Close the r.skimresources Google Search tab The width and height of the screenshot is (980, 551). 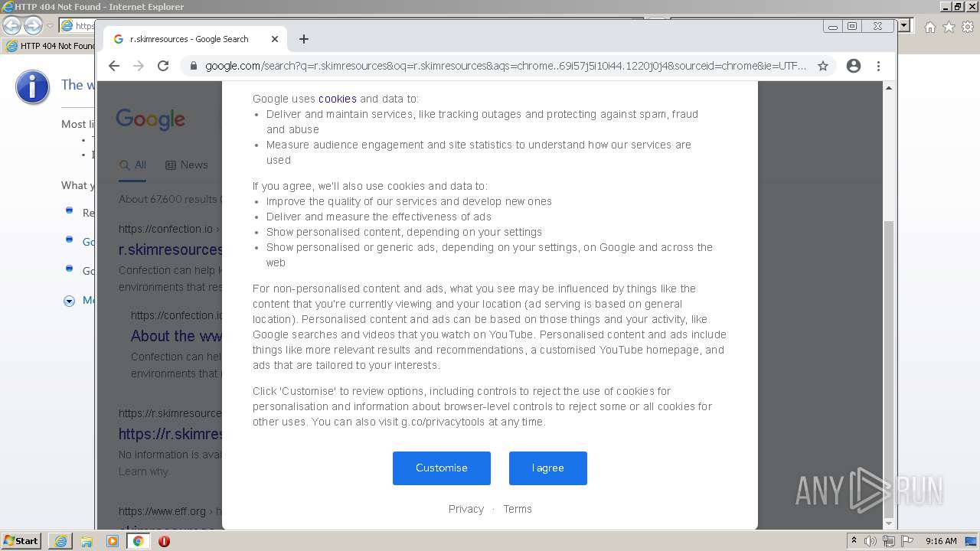click(x=275, y=39)
